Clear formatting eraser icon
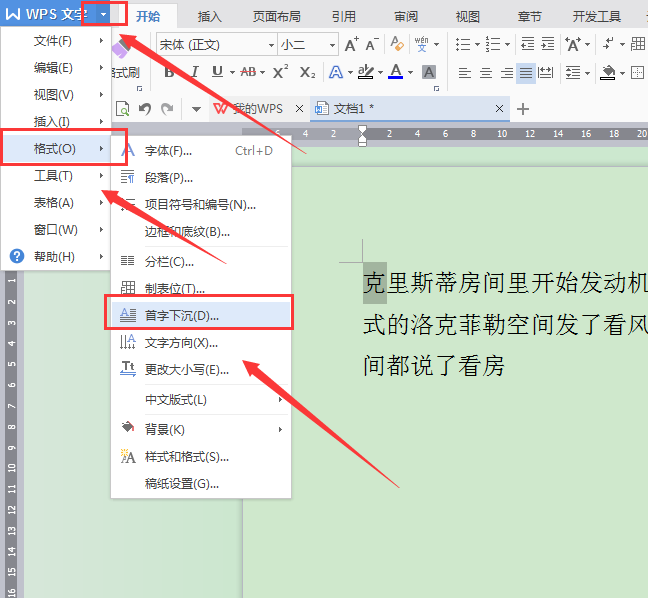This screenshot has height=598, width=648. pyautogui.click(x=397, y=44)
